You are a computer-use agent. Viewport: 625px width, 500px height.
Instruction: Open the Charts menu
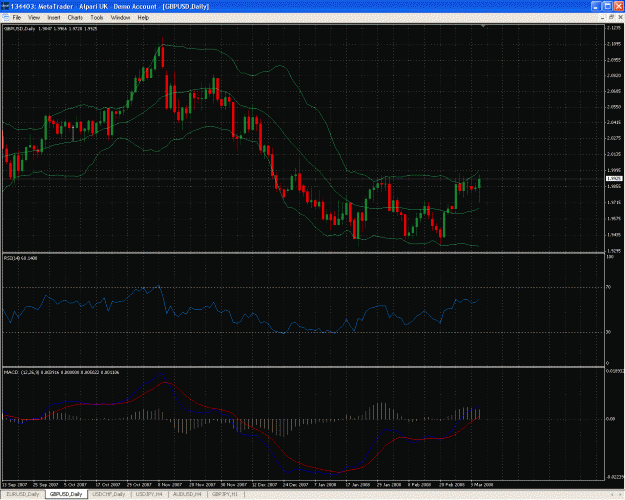pos(75,18)
